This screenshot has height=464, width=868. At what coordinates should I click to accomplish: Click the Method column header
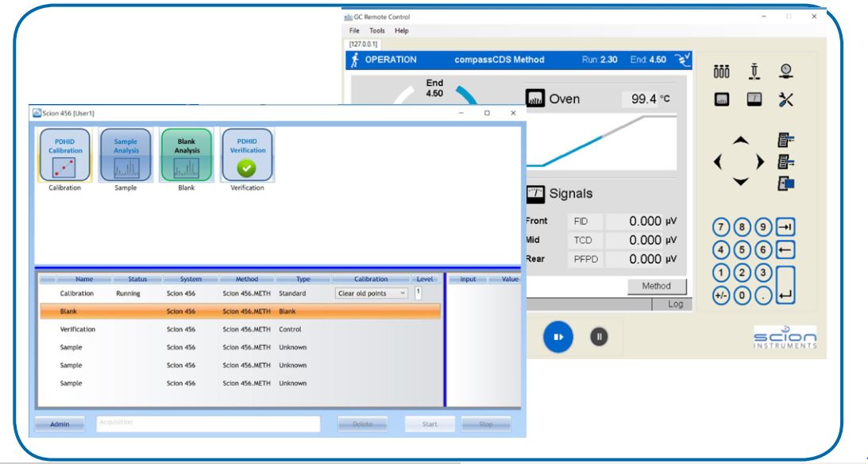(x=247, y=279)
